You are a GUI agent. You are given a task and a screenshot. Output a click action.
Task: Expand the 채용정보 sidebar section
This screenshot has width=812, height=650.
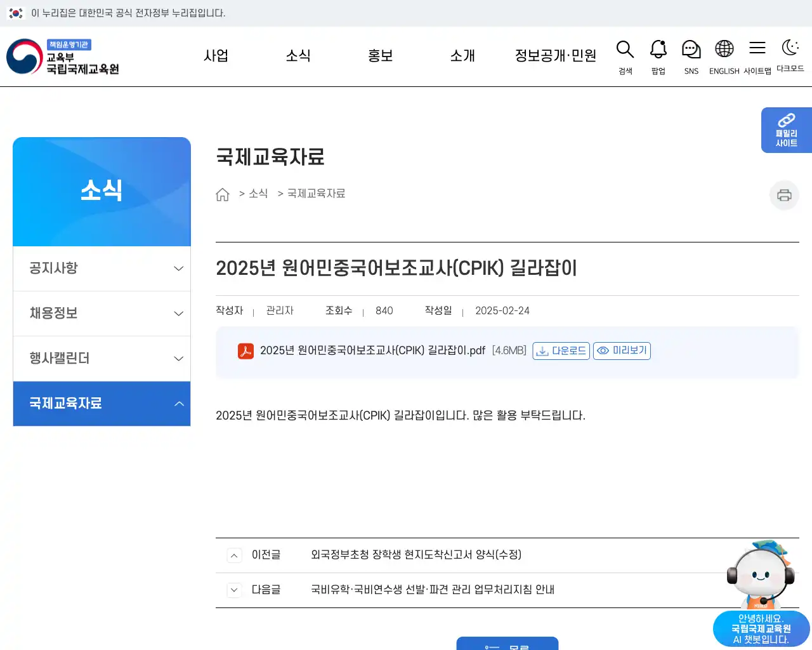coord(101,314)
